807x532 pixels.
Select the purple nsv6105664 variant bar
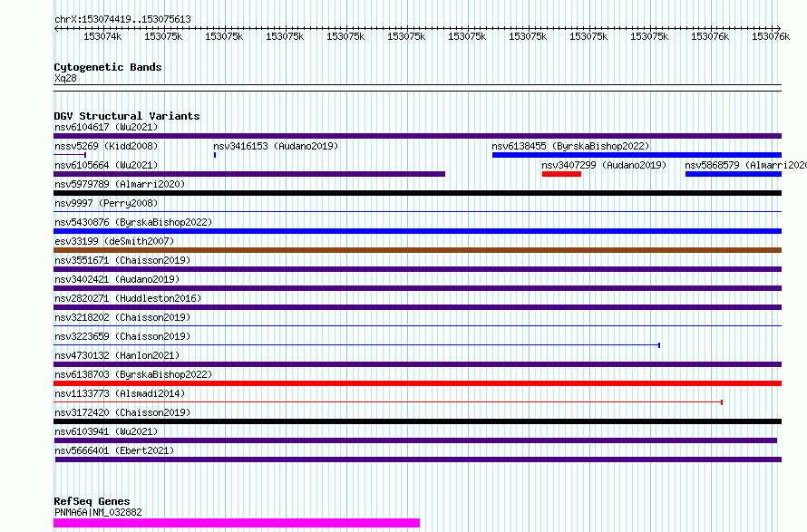tap(249, 174)
